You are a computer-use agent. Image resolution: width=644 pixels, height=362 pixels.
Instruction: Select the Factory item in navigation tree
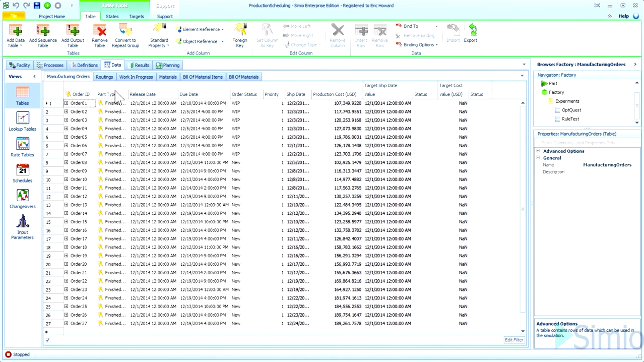[x=556, y=92]
